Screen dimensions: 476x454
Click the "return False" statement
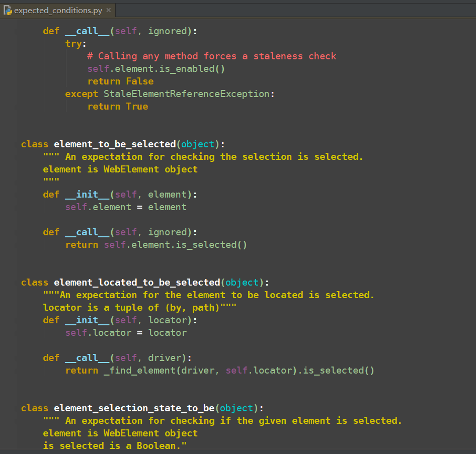tap(121, 81)
